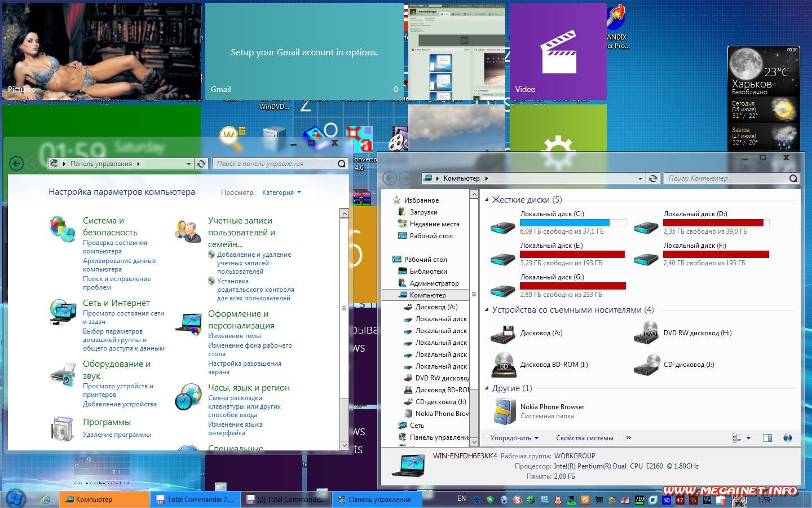Click the Поиск в панели управления search field
Viewport: 812px width, 508px height.
280,164
